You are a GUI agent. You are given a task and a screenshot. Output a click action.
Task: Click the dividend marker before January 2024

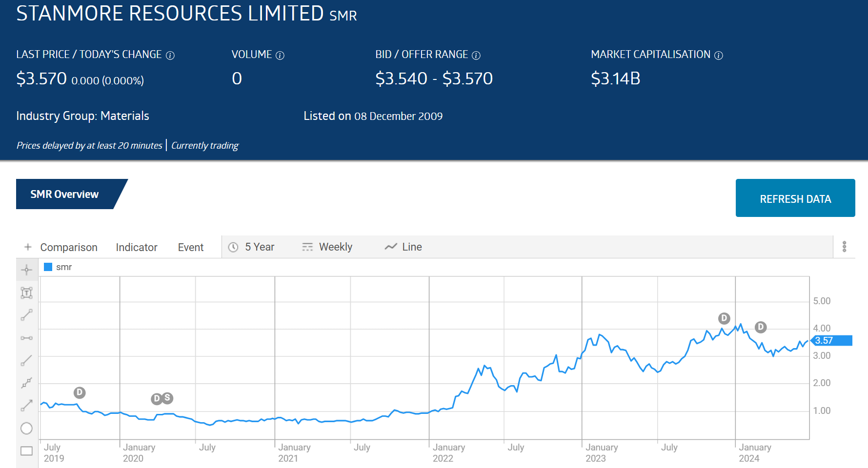(724, 318)
